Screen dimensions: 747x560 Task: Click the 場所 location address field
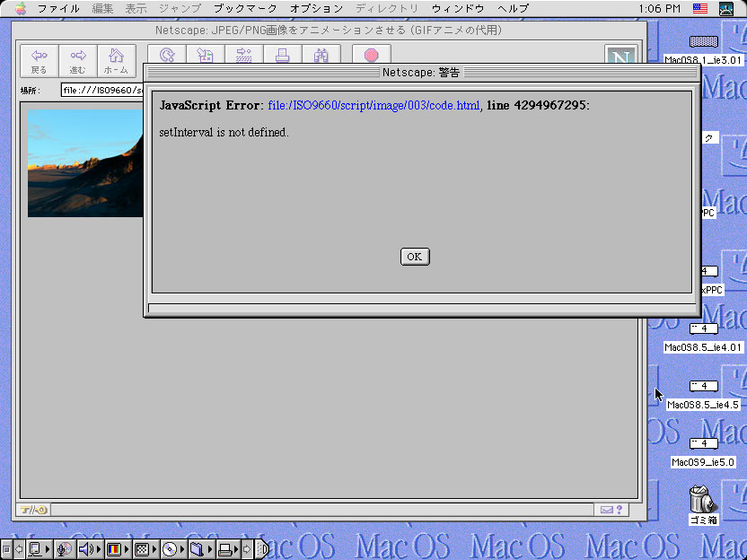tap(102, 90)
